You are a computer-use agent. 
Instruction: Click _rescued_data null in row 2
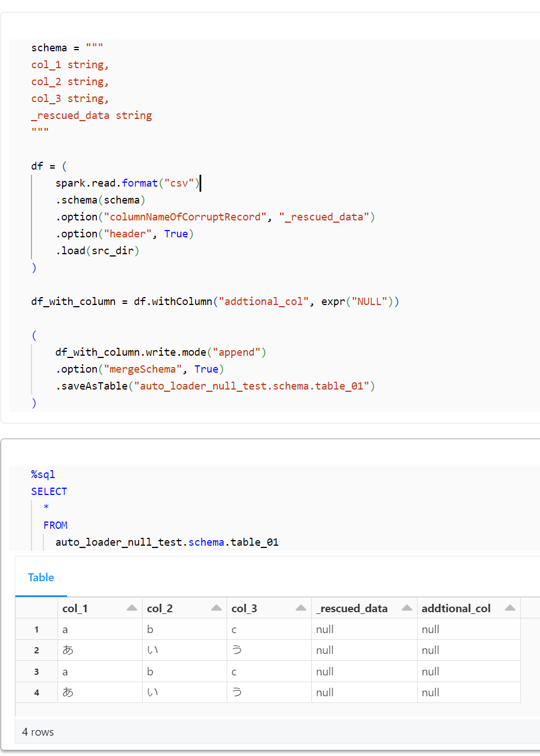pos(364,650)
